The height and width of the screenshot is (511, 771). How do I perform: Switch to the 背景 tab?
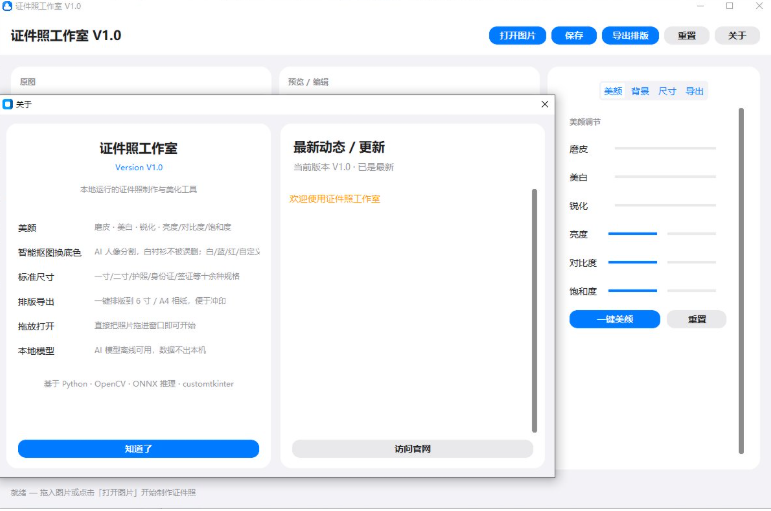pyautogui.click(x=640, y=91)
